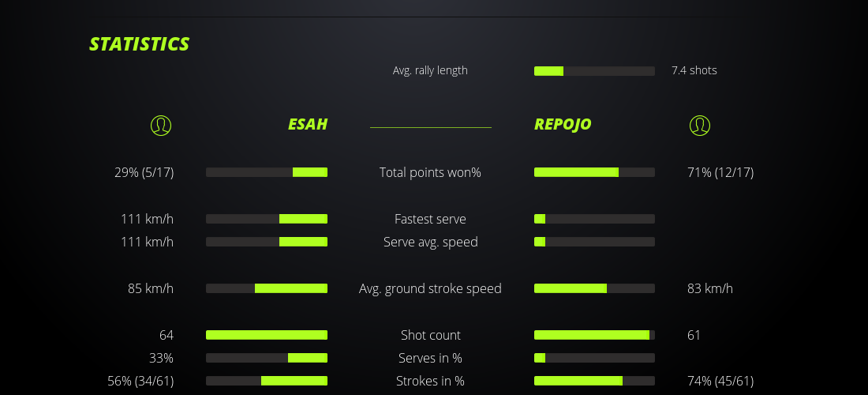Click REPOJO's Total points won bar
This screenshot has width=868, height=395.
[x=594, y=172]
